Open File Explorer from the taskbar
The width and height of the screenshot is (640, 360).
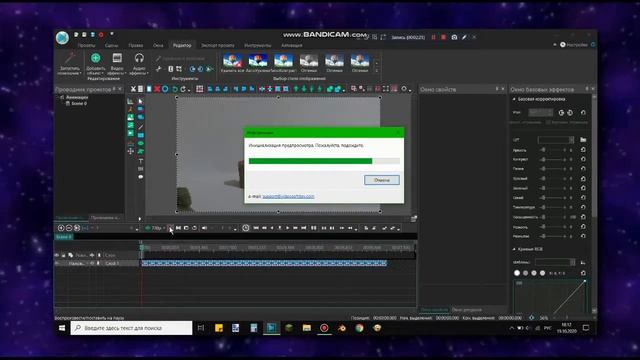click(307, 328)
